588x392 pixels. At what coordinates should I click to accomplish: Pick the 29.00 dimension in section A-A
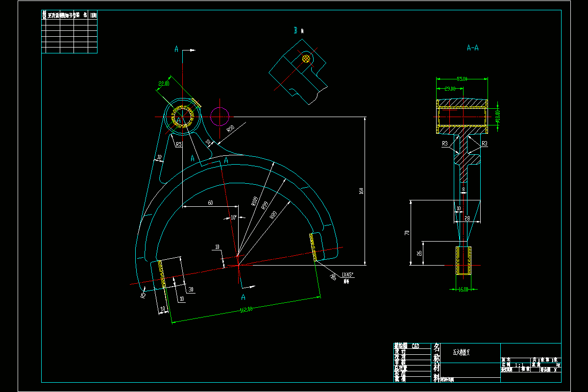click(450, 89)
